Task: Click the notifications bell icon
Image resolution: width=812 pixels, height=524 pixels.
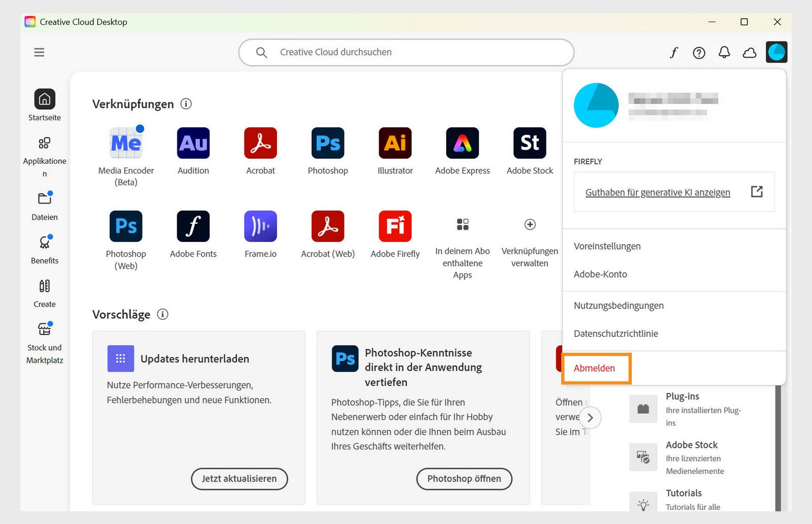Action: [x=724, y=52]
